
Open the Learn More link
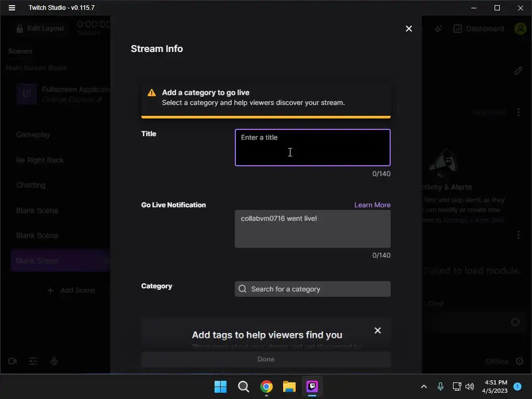pos(372,205)
